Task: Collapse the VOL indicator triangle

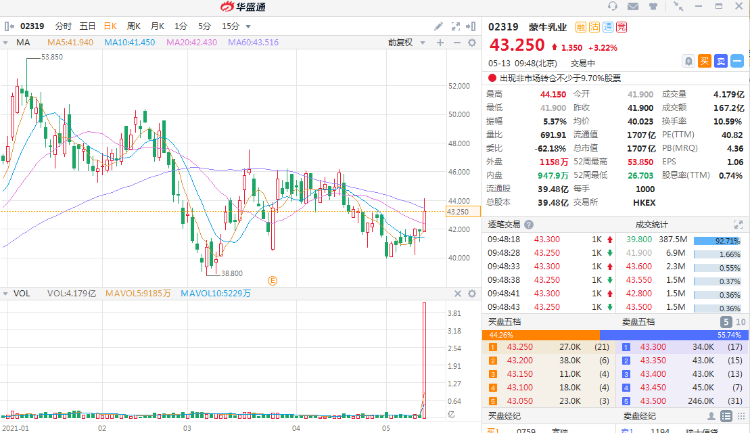Action: click(x=6, y=294)
